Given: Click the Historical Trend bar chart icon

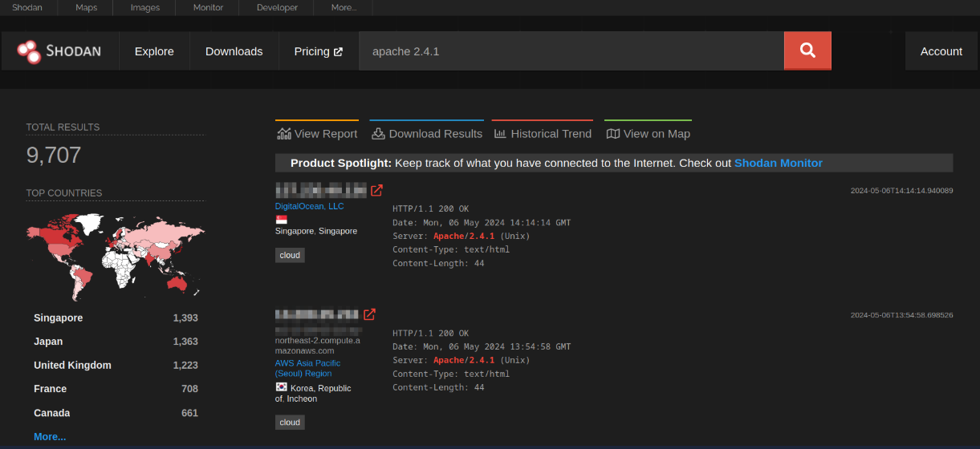Looking at the screenshot, I should click(500, 134).
